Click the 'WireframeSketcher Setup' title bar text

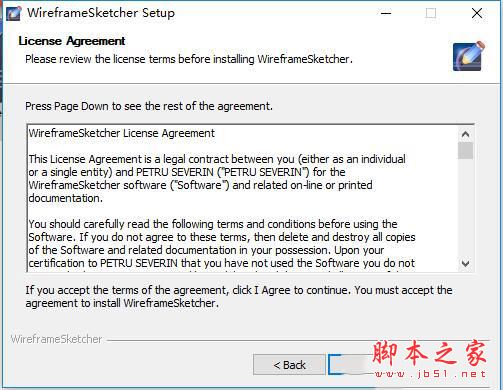coord(101,13)
